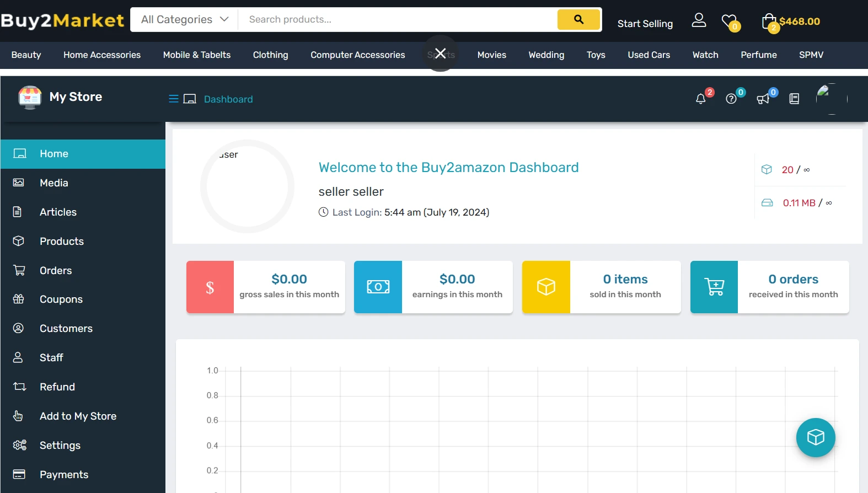868x493 pixels.
Task: Click the Refund arrows icon in sidebar
Action: coord(20,387)
